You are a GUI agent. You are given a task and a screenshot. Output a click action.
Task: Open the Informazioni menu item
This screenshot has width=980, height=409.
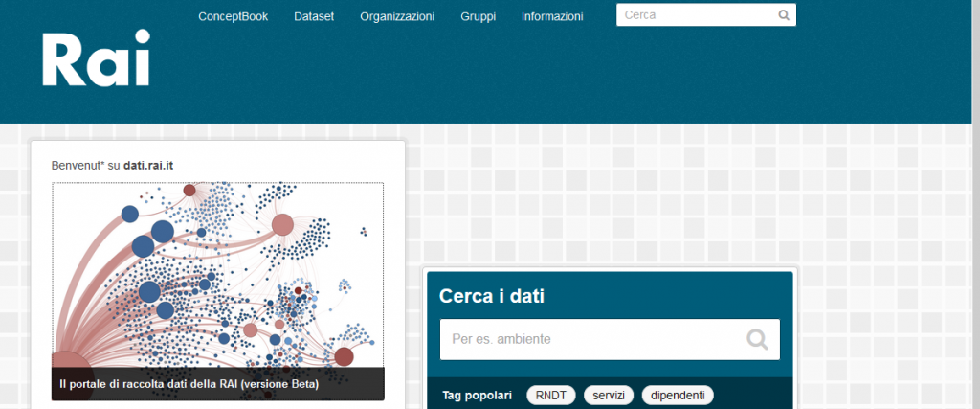(552, 17)
